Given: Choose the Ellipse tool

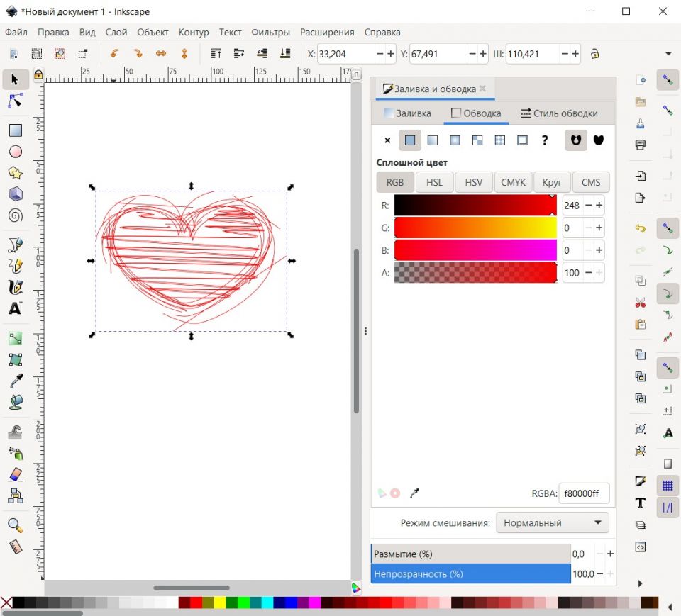Looking at the screenshot, I should (x=15, y=152).
